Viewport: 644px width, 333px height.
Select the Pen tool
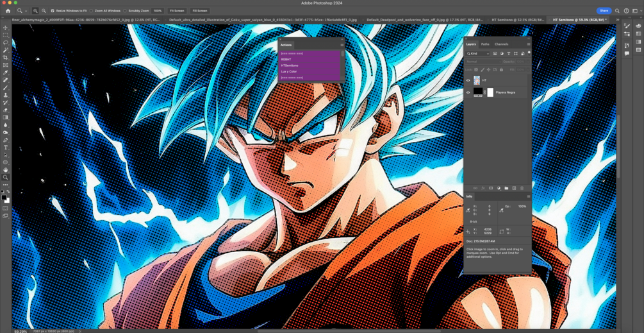pos(6,140)
